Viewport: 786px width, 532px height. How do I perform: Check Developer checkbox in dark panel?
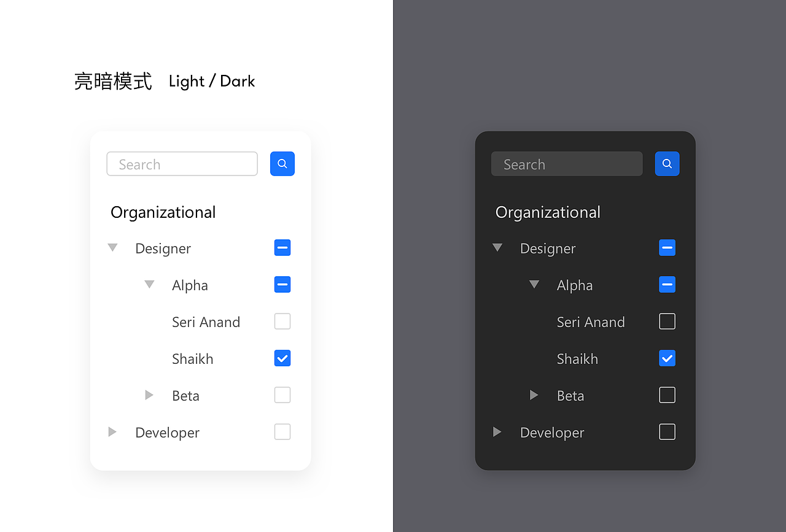tap(667, 432)
